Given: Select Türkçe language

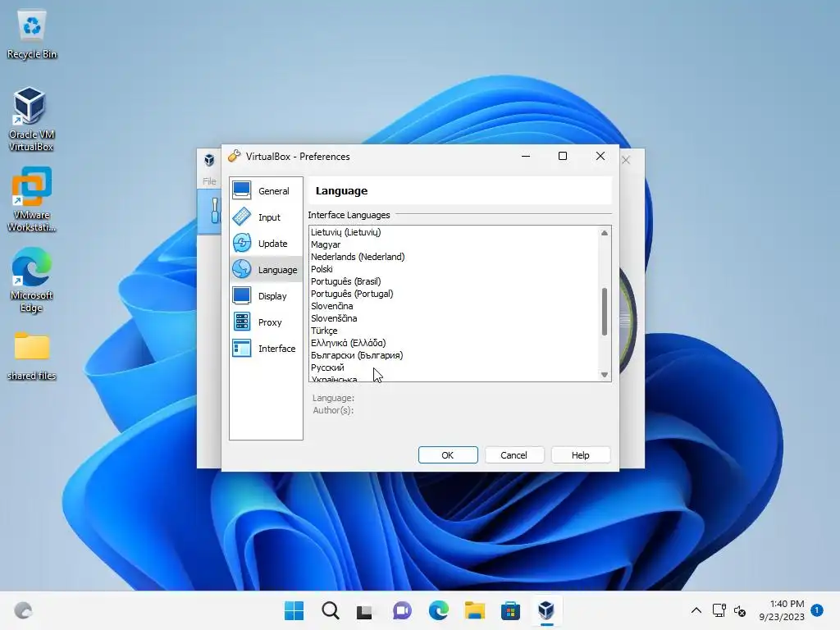Looking at the screenshot, I should pyautogui.click(x=324, y=331).
